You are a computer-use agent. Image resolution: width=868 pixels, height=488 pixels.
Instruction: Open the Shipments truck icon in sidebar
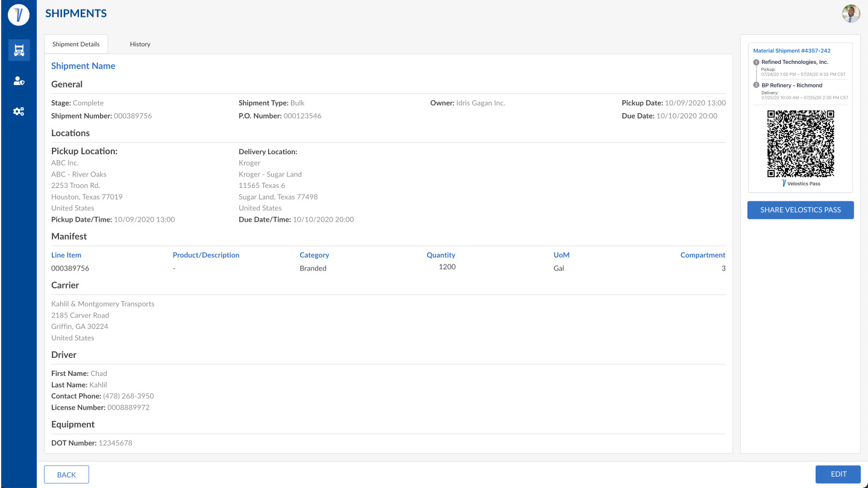click(x=19, y=50)
